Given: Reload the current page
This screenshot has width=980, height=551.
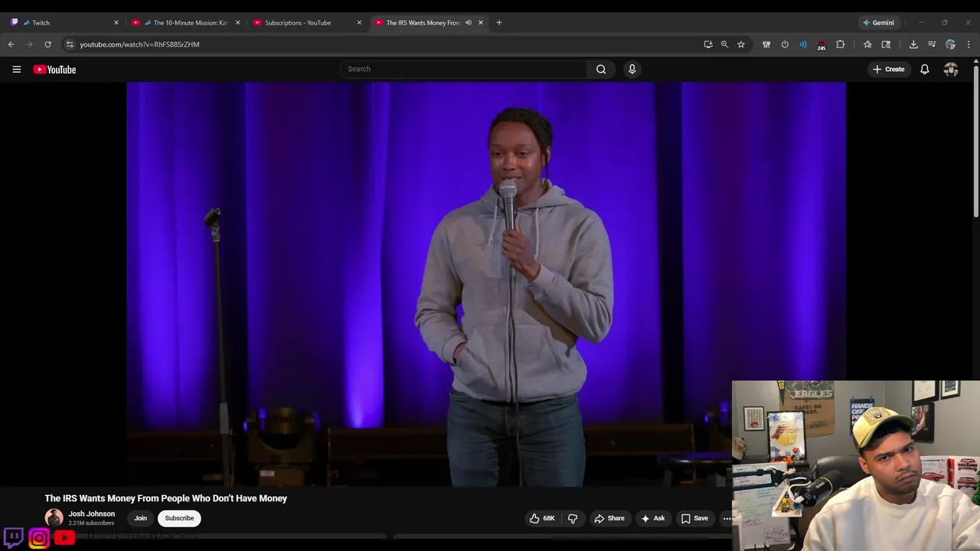Looking at the screenshot, I should click(x=47, y=44).
